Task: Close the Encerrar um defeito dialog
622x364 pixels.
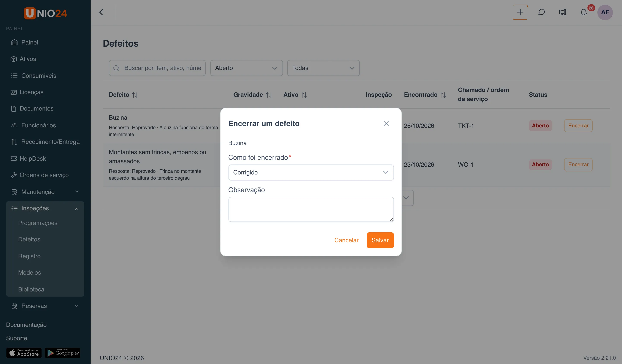Action: pyautogui.click(x=386, y=123)
